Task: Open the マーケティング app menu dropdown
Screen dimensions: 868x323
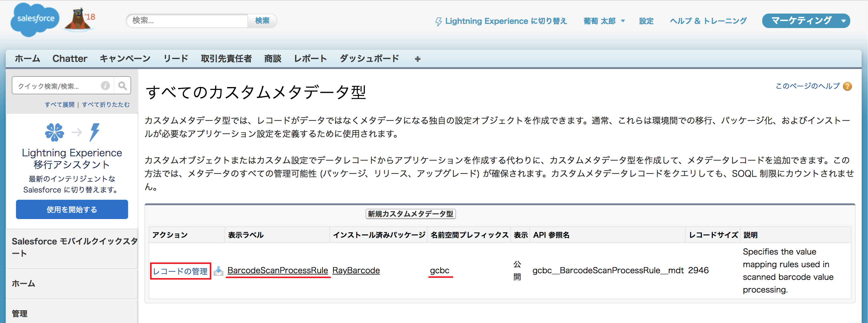Action: pyautogui.click(x=806, y=20)
